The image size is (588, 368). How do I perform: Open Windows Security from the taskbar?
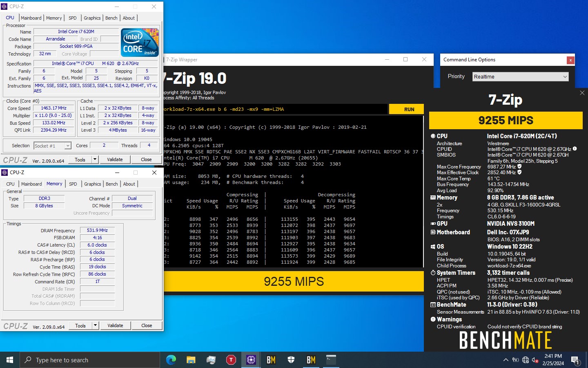pos(291,360)
